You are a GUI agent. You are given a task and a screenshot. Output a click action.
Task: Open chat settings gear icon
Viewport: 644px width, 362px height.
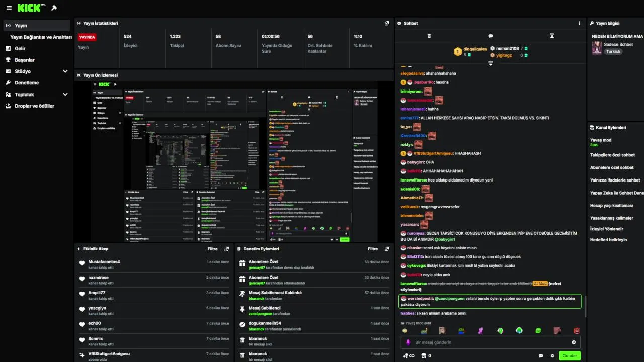(552, 356)
